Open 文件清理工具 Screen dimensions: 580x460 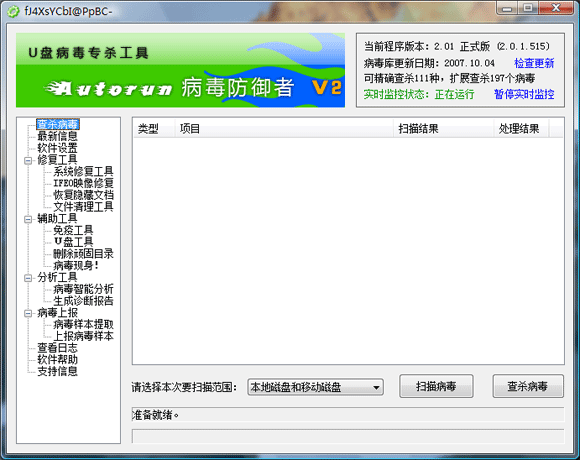83,207
